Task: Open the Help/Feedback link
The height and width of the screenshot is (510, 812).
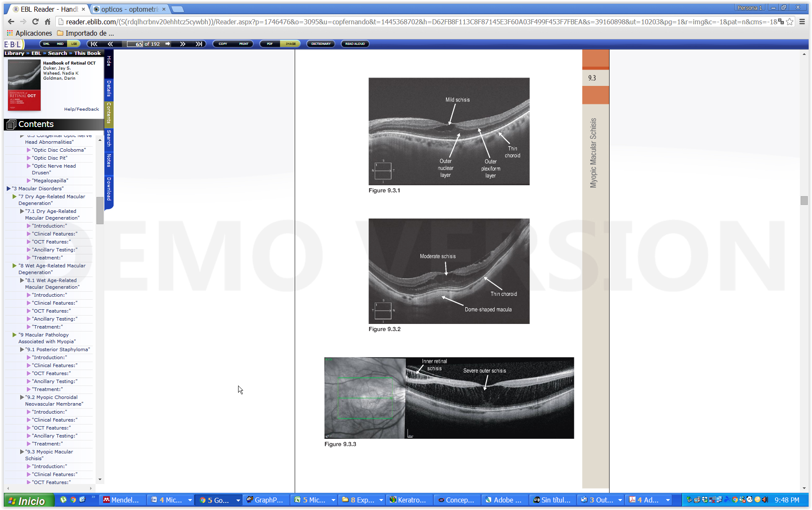Action: click(81, 109)
